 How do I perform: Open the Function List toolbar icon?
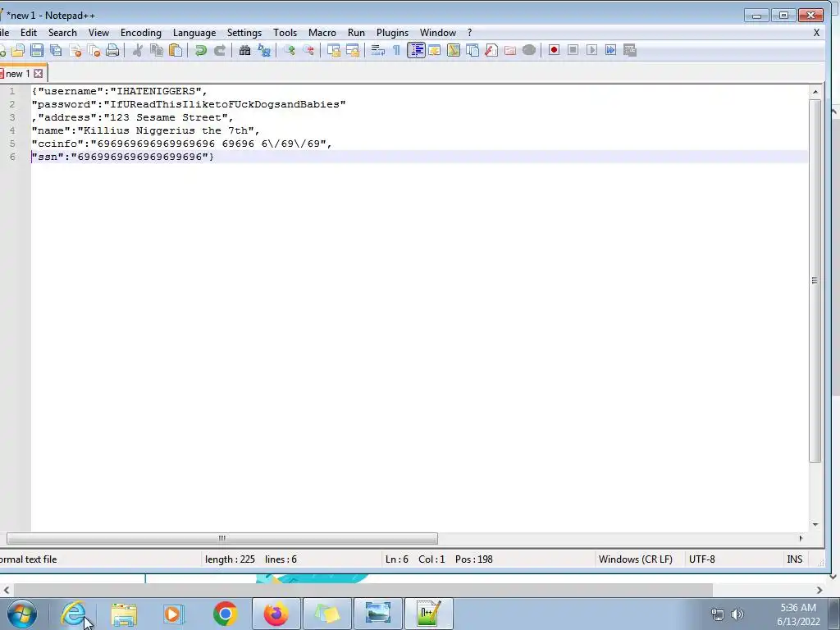pyautogui.click(x=491, y=50)
